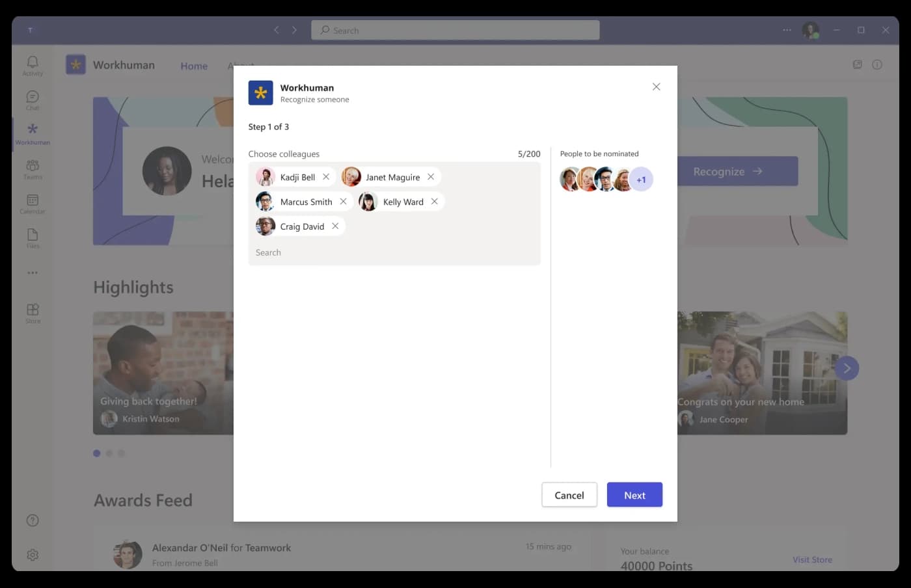911x588 pixels.
Task: Open the Activity feed in the sidebar
Action: 32,64
